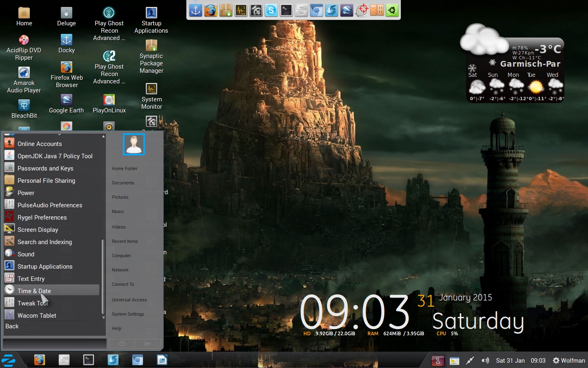588x368 pixels.
Task: Open System Settings in start menu
Action: tap(128, 314)
